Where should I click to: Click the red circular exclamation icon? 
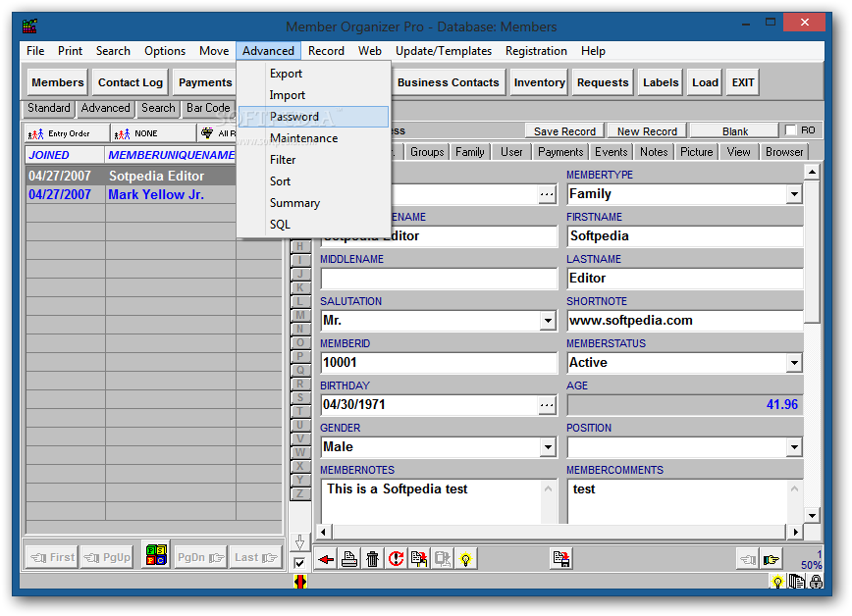(x=396, y=558)
